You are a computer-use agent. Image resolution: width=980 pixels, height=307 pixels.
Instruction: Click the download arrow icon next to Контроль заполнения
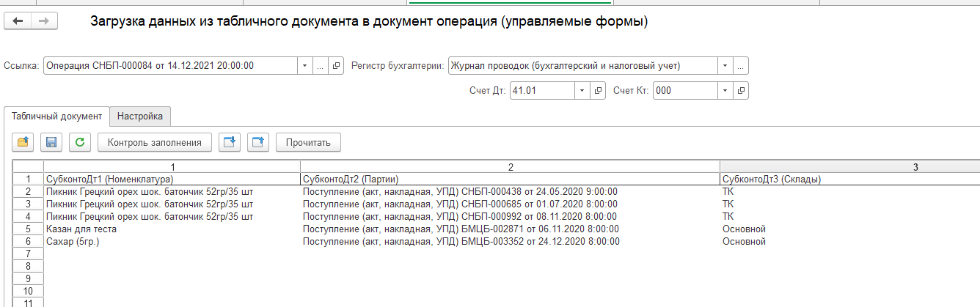coord(230,142)
